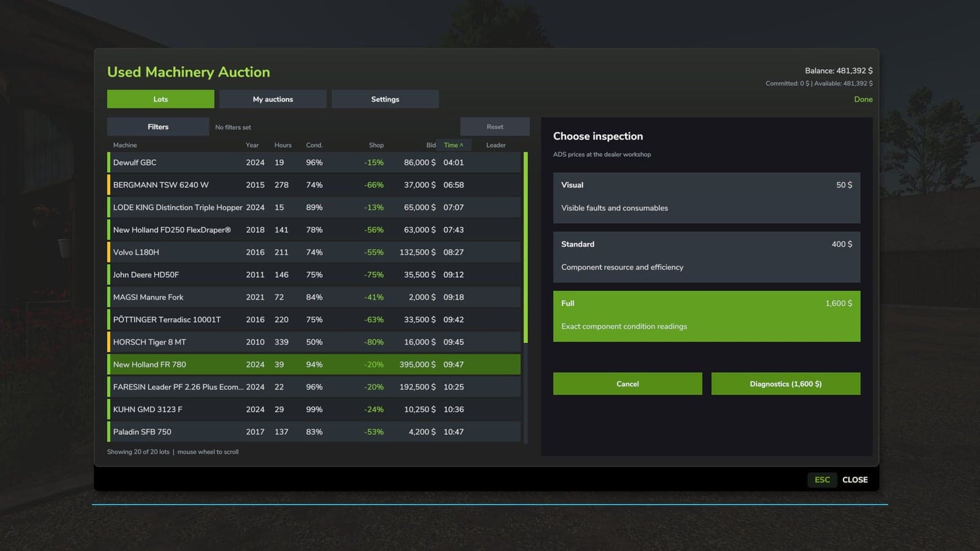Select FARESIN Leader PF 2.26 lot
Image resolution: width=980 pixels, height=551 pixels.
pyautogui.click(x=314, y=387)
